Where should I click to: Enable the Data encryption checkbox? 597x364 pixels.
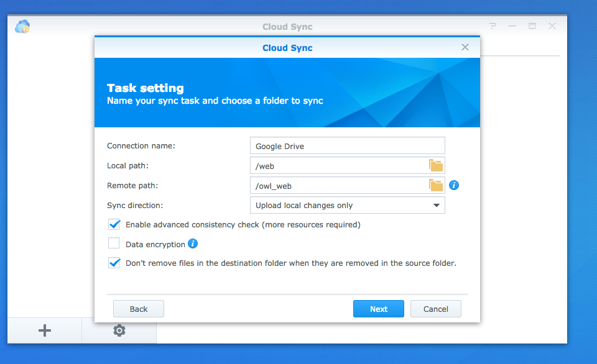tap(114, 243)
